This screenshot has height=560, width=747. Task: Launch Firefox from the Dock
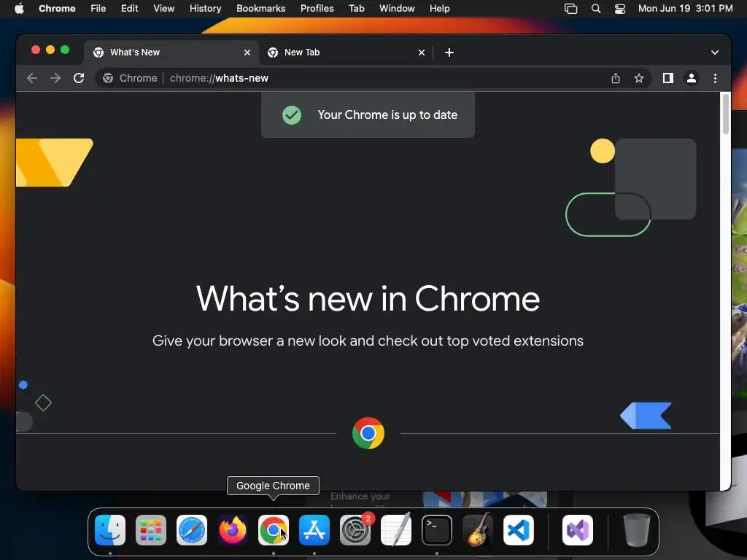pos(233,530)
